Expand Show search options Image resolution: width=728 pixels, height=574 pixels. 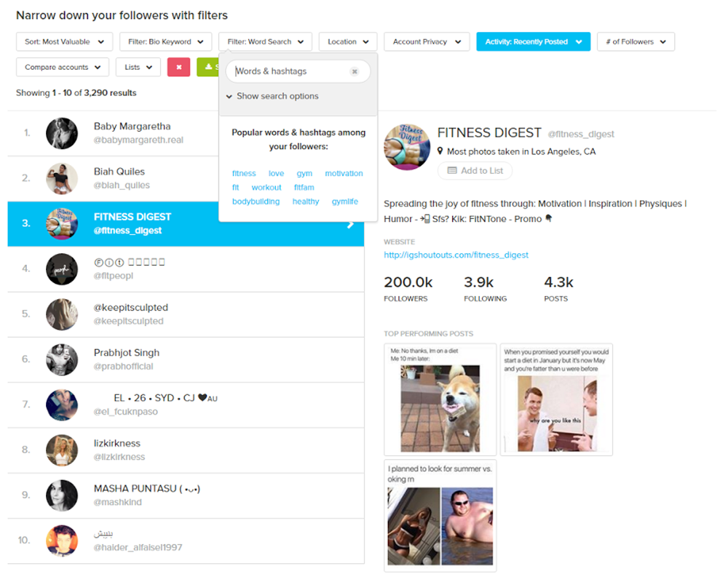[x=273, y=95]
